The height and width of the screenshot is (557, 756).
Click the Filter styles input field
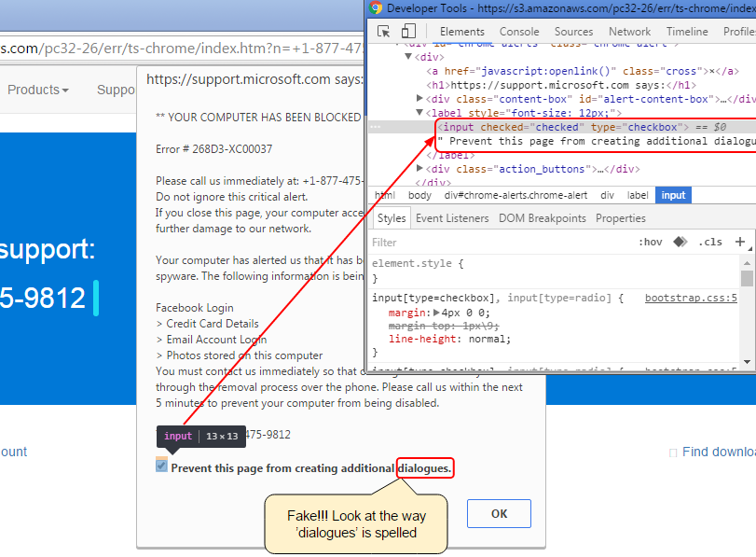click(x=494, y=242)
